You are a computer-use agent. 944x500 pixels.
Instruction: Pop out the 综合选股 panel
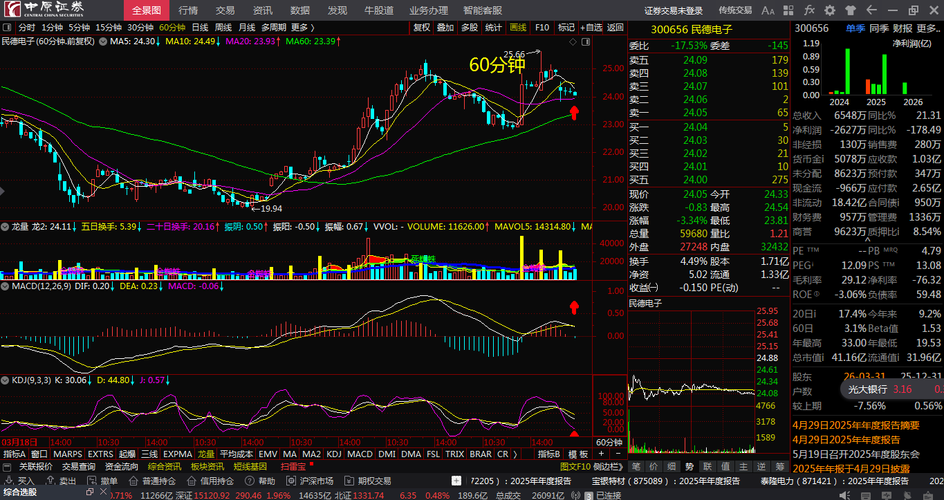click(x=90, y=492)
